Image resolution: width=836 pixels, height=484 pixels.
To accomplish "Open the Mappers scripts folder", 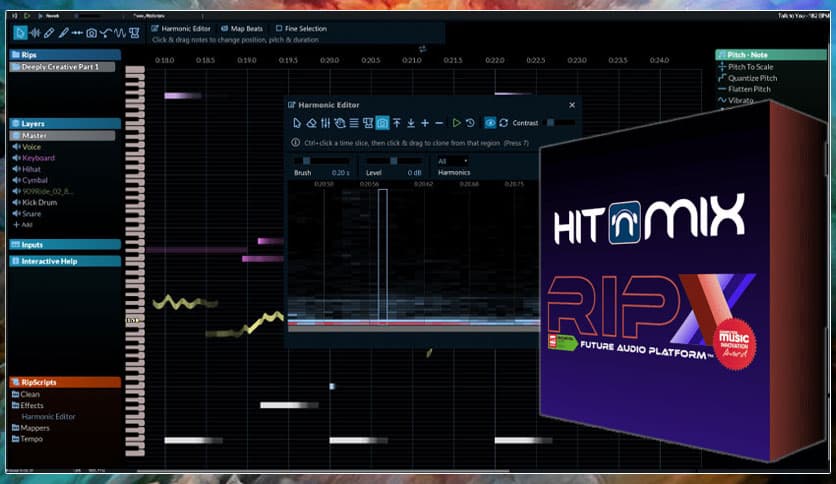I will pos(30,428).
